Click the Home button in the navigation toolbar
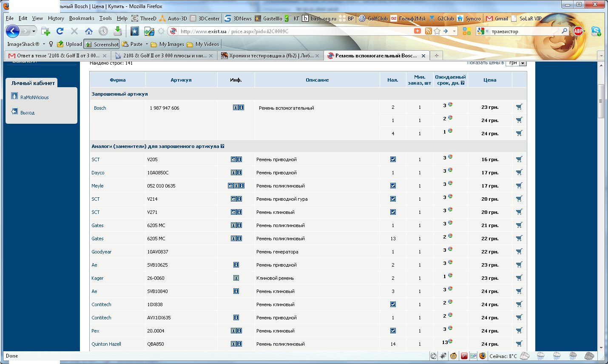This screenshot has width=608, height=364. click(89, 31)
